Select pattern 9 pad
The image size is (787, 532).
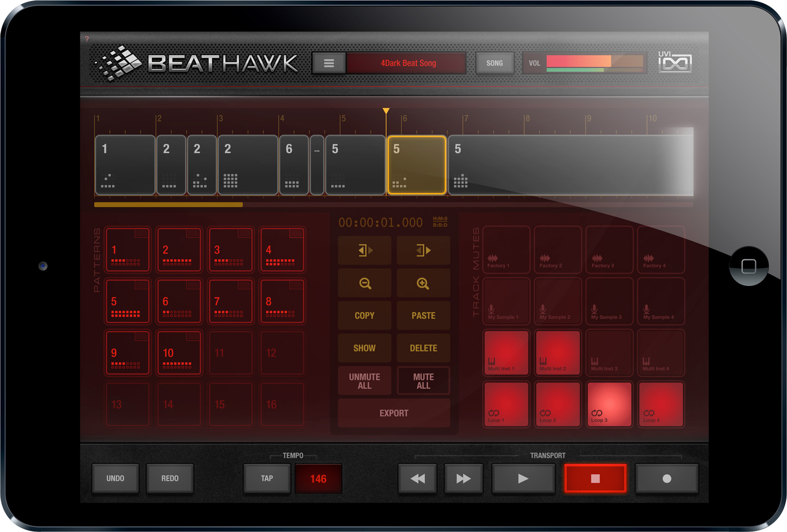(127, 353)
